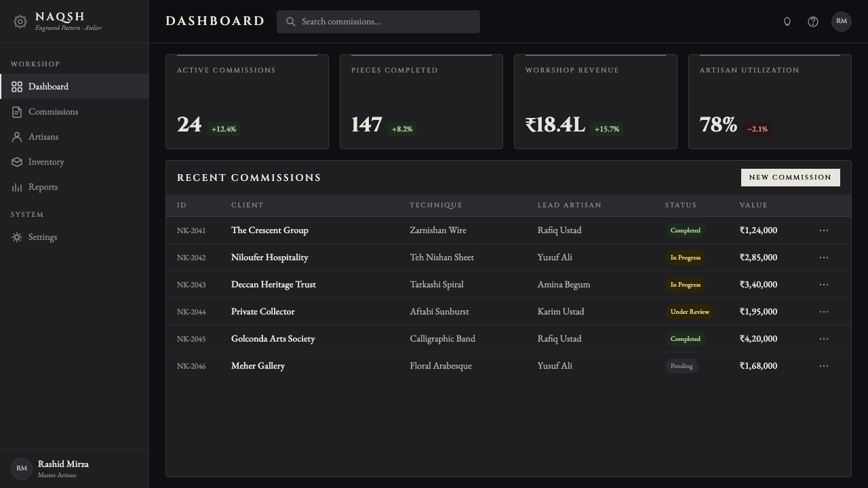
Task: Open the help question mark icon
Action: [813, 22]
